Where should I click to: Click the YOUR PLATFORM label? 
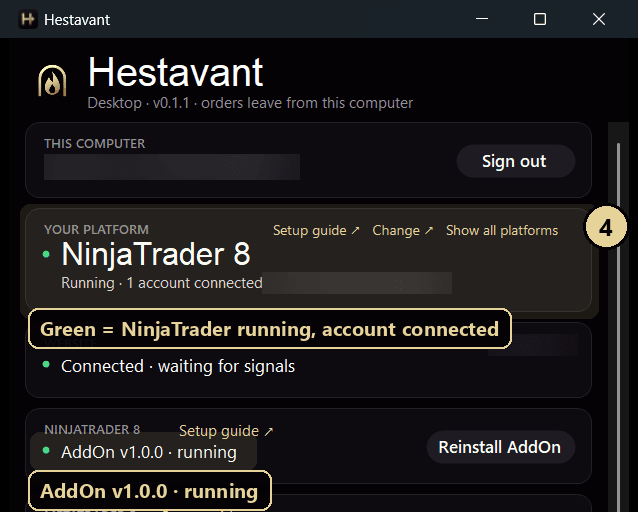tap(96, 230)
